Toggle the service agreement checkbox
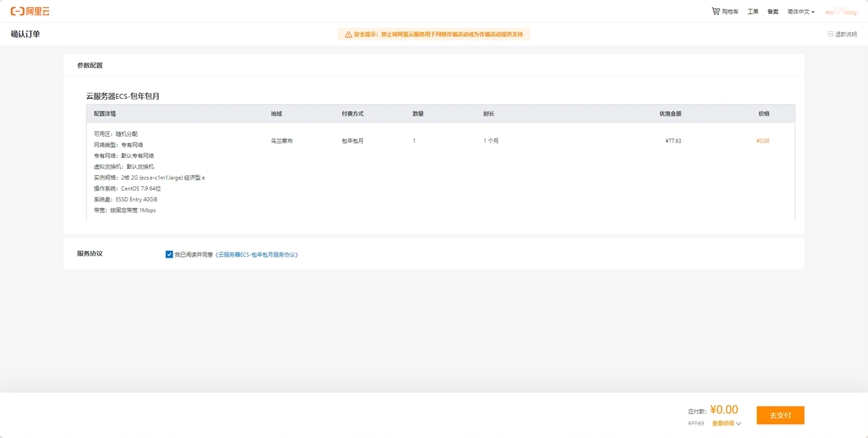Image resolution: width=868 pixels, height=438 pixels. tap(169, 255)
